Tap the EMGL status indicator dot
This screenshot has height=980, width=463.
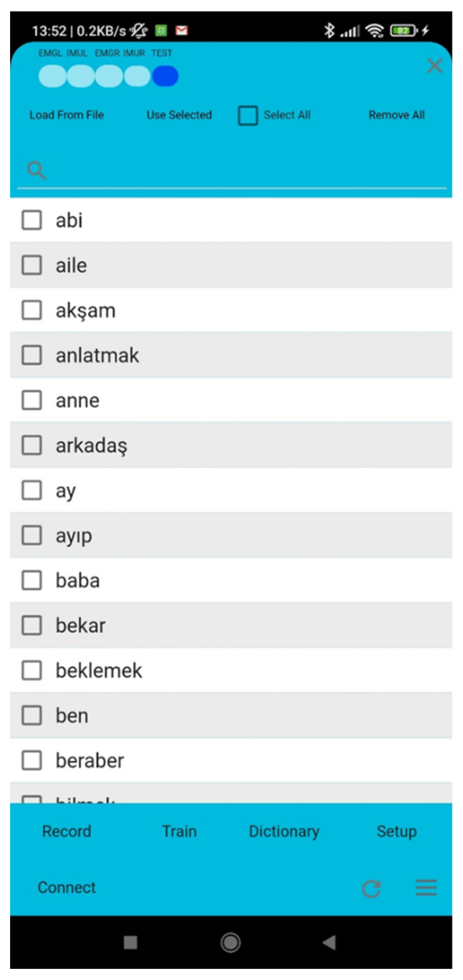click(52, 76)
